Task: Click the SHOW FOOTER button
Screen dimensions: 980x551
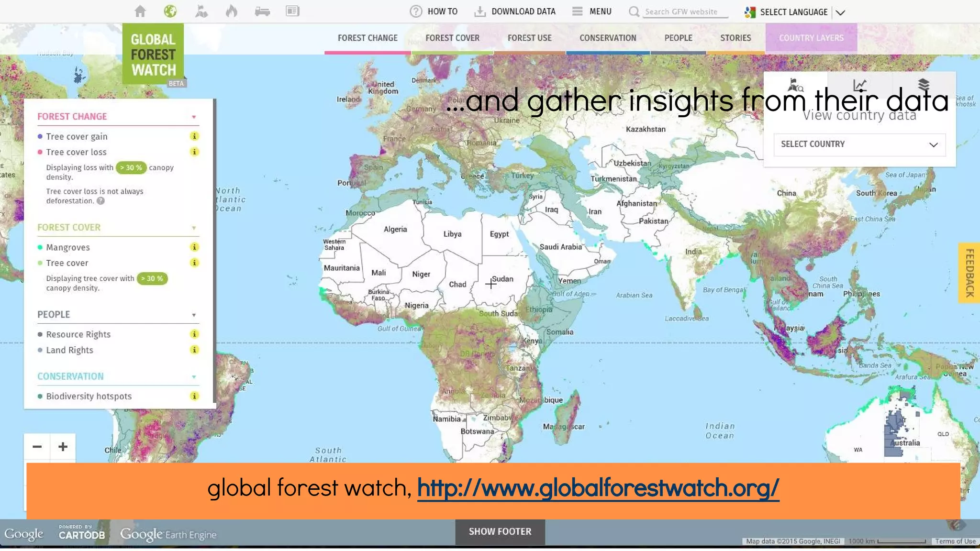Action: click(500, 532)
